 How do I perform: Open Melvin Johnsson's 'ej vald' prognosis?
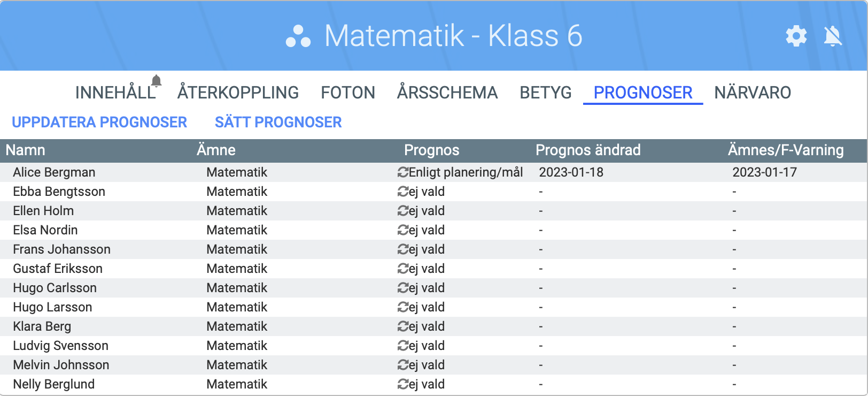[x=427, y=365]
